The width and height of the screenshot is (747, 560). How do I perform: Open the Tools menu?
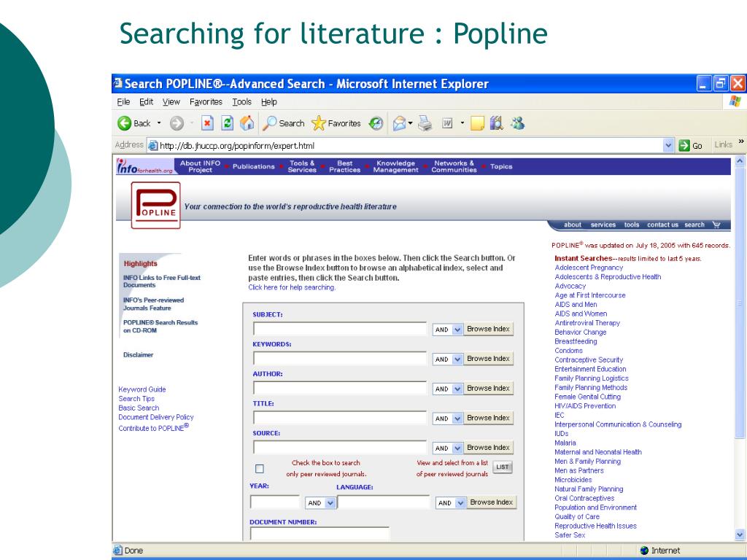point(242,102)
